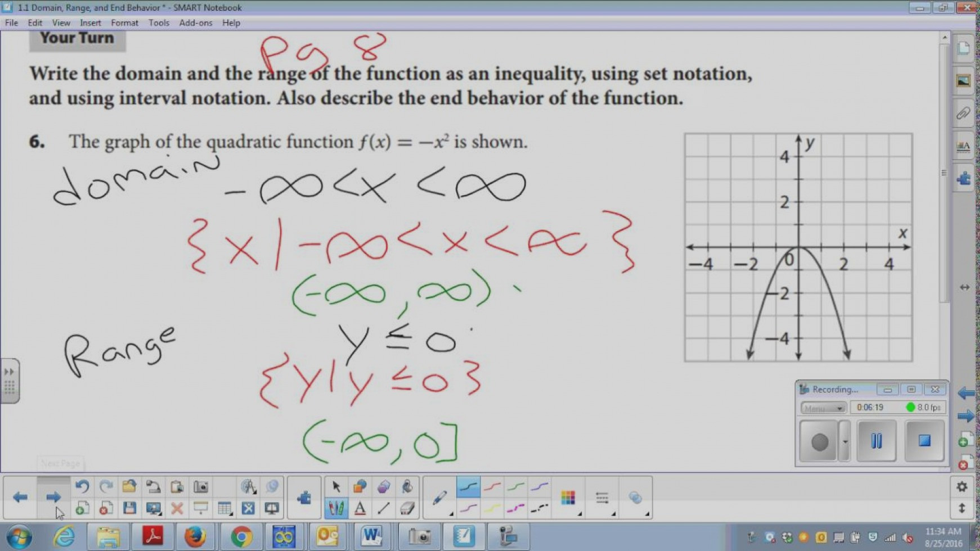Stop the screen recording
The height and width of the screenshot is (551, 980).
[x=924, y=441]
